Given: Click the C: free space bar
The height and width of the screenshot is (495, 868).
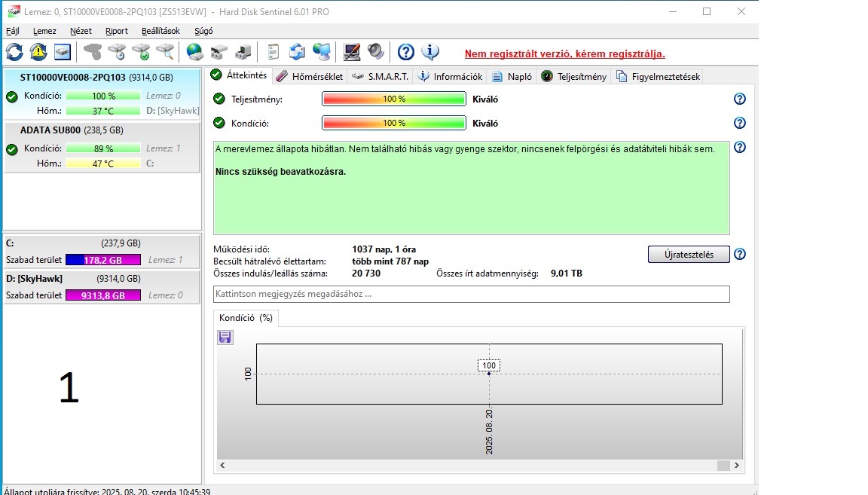Looking at the screenshot, I should coord(103,260).
